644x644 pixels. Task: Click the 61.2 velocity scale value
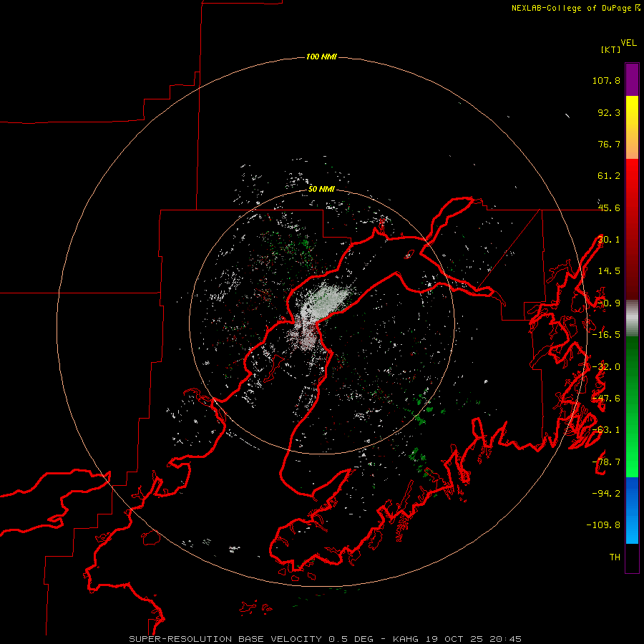coord(609,176)
